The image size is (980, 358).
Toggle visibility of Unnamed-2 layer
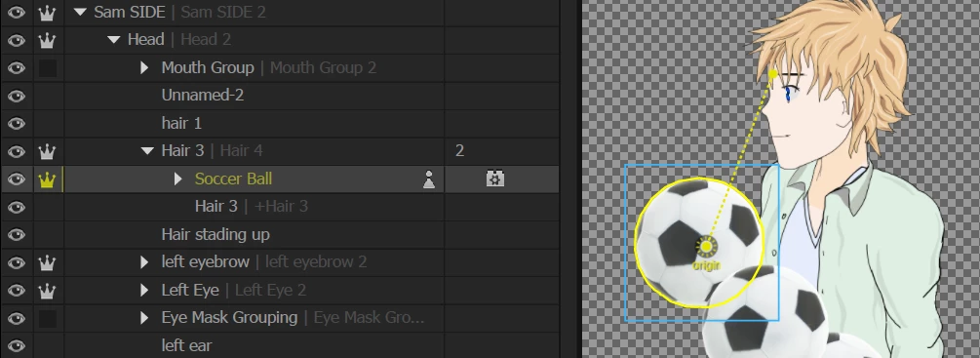coord(16,96)
